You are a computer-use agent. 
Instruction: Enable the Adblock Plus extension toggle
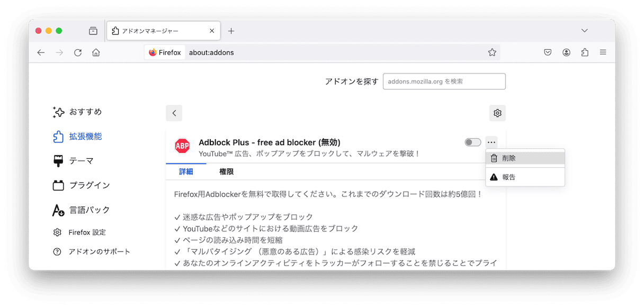(x=472, y=142)
